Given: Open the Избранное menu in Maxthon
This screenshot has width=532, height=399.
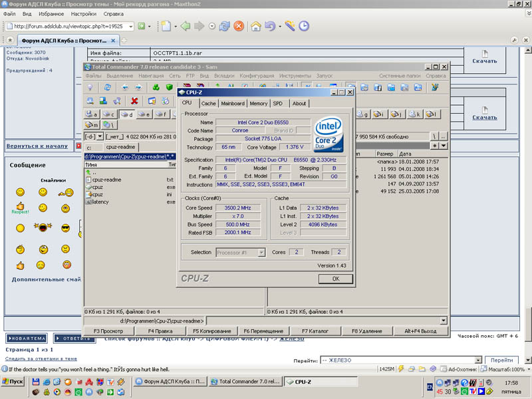Looking at the screenshot, I should [x=51, y=14].
